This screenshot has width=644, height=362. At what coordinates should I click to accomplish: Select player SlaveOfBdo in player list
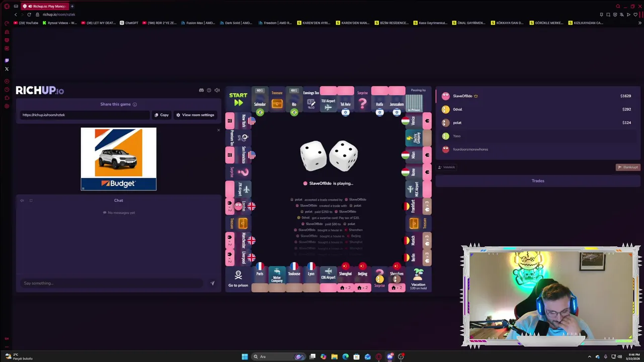tap(537, 96)
